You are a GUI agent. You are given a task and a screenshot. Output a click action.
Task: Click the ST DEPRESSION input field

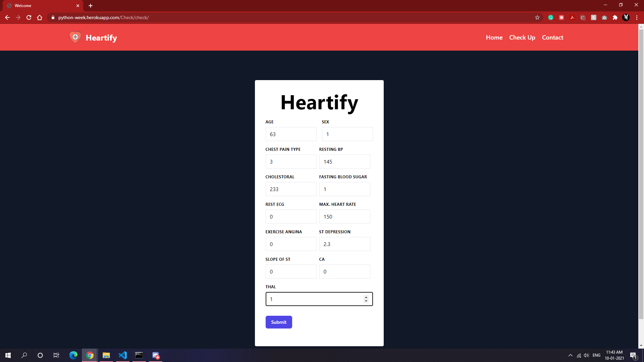[344, 244]
